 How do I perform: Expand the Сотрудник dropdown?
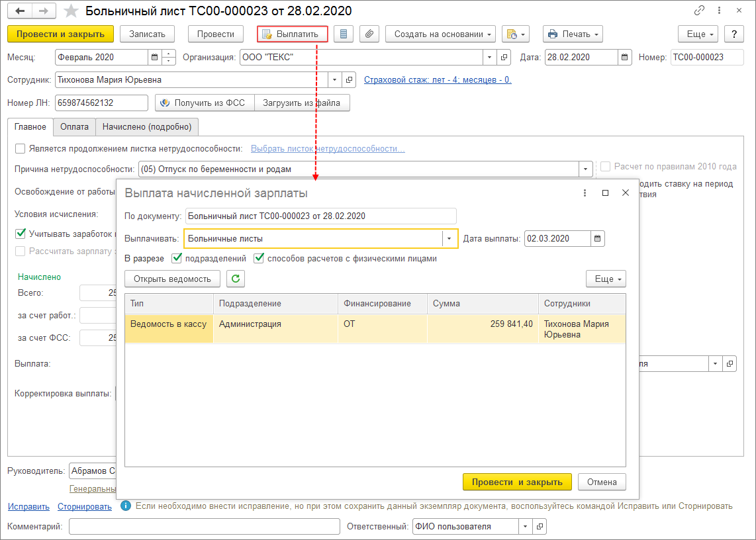(x=334, y=79)
